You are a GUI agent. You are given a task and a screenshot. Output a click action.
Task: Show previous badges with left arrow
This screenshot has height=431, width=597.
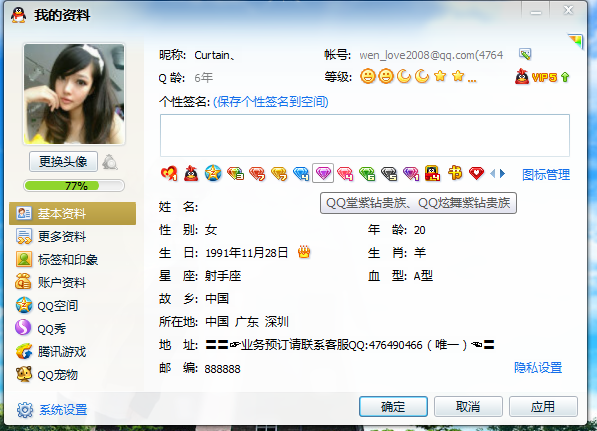[x=493, y=174]
